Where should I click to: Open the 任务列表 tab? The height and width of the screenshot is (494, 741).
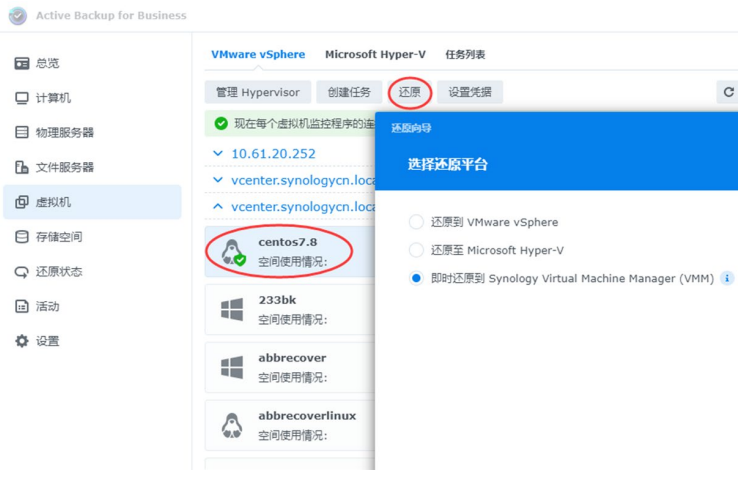click(x=465, y=55)
